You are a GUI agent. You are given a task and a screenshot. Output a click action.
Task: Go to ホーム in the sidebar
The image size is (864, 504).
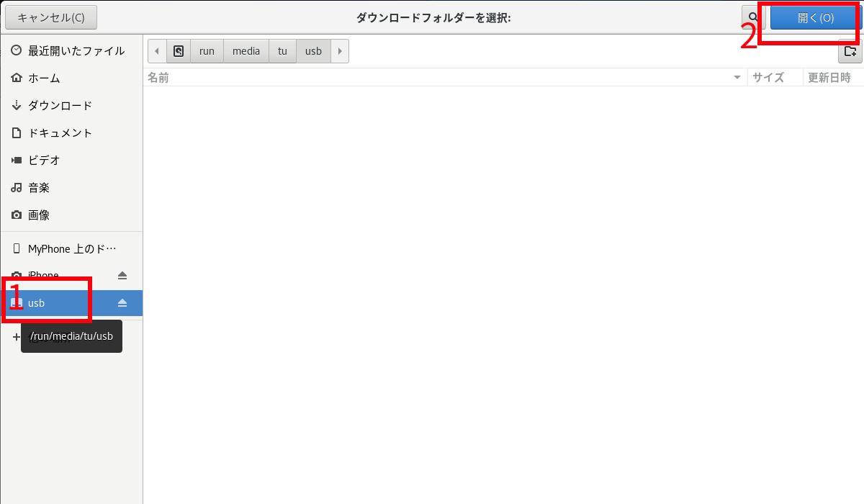44,78
